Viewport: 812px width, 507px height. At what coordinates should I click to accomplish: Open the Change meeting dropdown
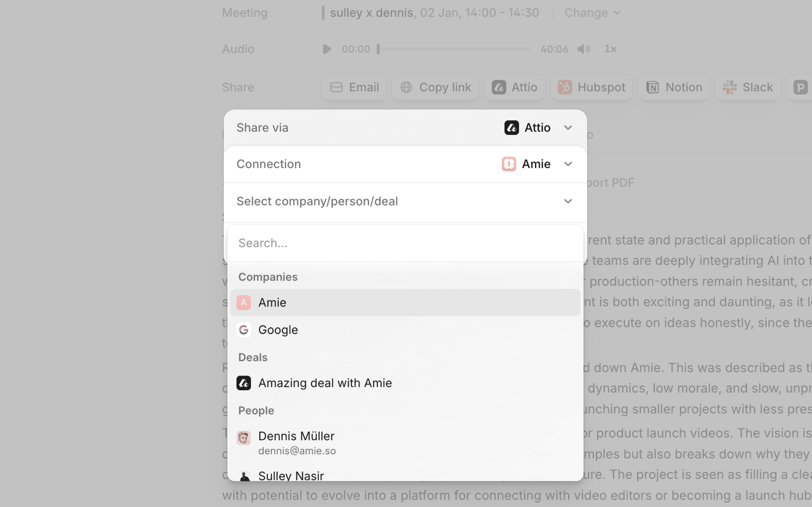click(x=593, y=13)
